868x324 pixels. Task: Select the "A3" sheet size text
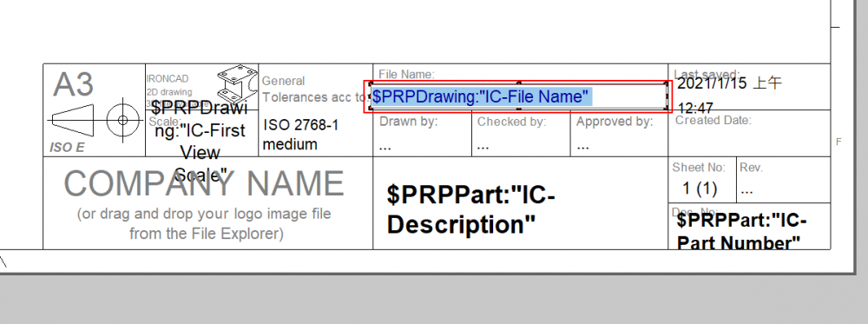click(x=74, y=85)
